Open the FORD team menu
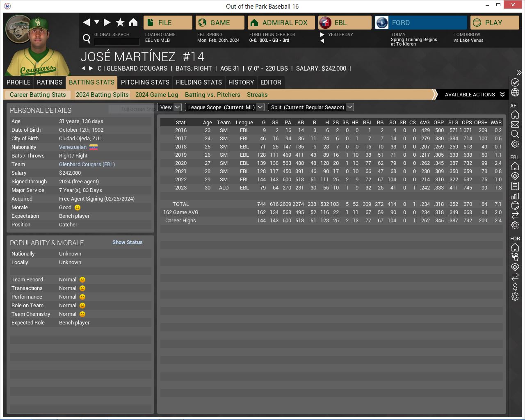This screenshot has width=525, height=420. coord(421,23)
